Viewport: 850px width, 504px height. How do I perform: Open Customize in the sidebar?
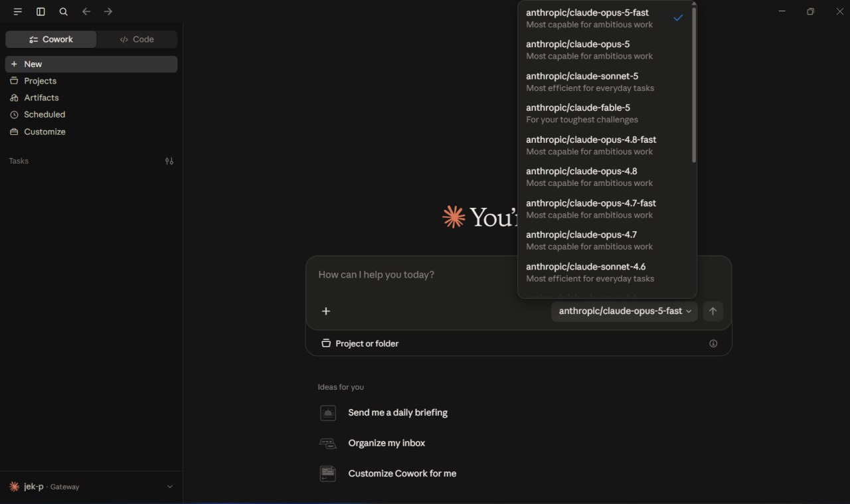pos(92,131)
